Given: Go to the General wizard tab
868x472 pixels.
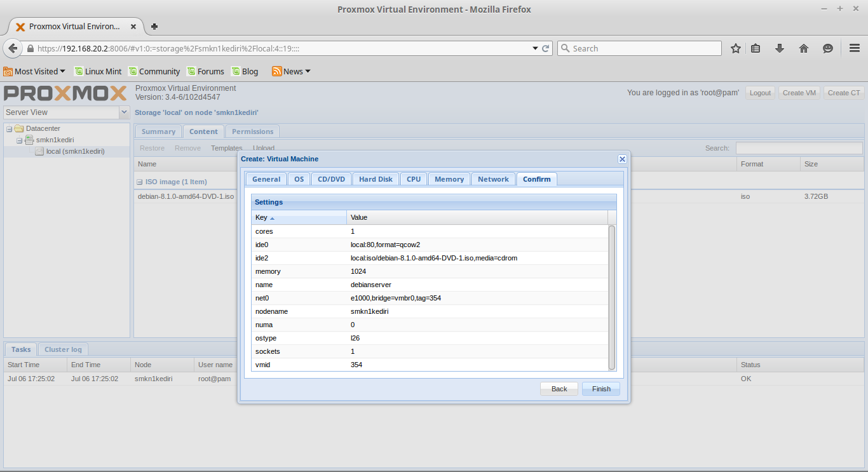Looking at the screenshot, I should click(x=266, y=179).
